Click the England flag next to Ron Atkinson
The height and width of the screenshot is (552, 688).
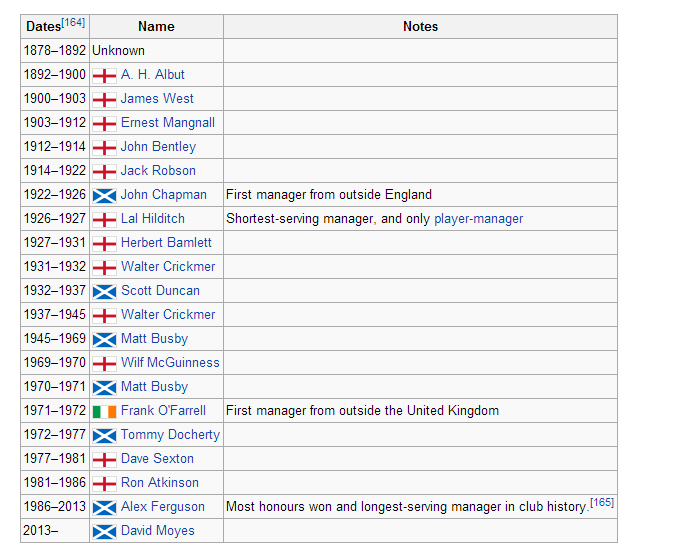click(x=104, y=483)
